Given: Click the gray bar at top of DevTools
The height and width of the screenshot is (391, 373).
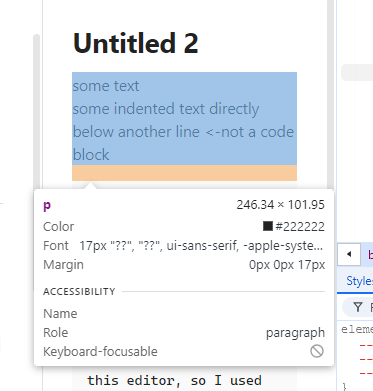Looking at the screenshot, I should (357, 72).
